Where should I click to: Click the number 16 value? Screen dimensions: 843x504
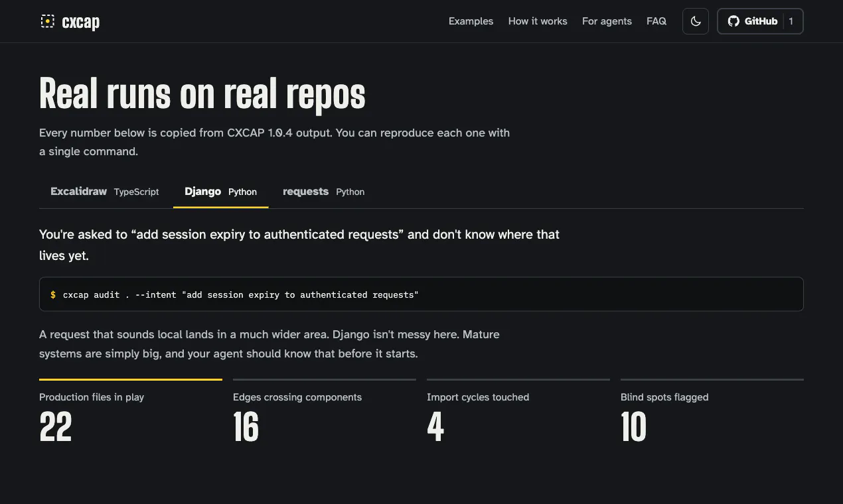pos(246,427)
